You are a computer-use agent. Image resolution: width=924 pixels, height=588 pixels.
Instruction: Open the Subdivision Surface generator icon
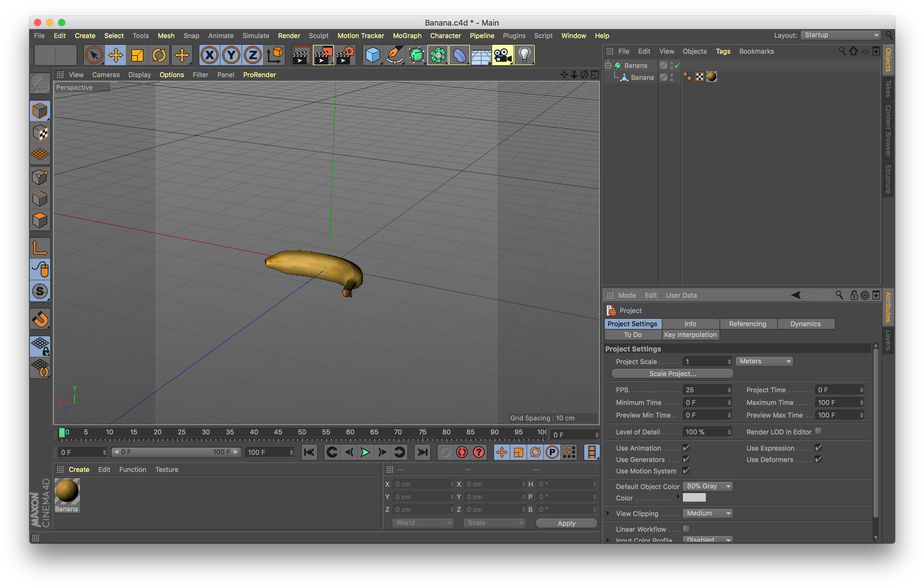point(416,55)
